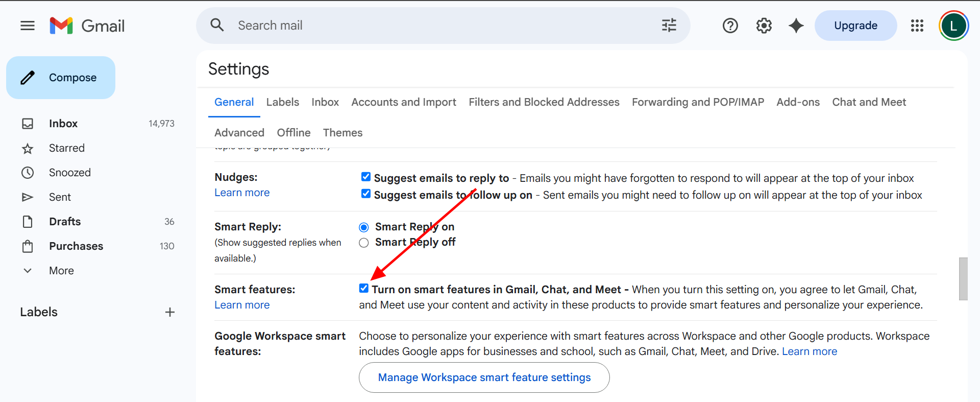Toggle Suggest emails to follow up on

tap(366, 194)
